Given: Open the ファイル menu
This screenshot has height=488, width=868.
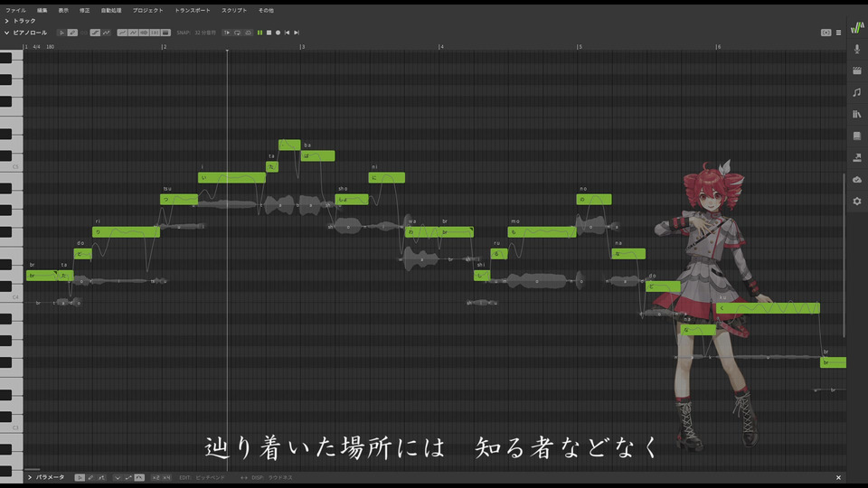Looking at the screenshot, I should (15, 10).
